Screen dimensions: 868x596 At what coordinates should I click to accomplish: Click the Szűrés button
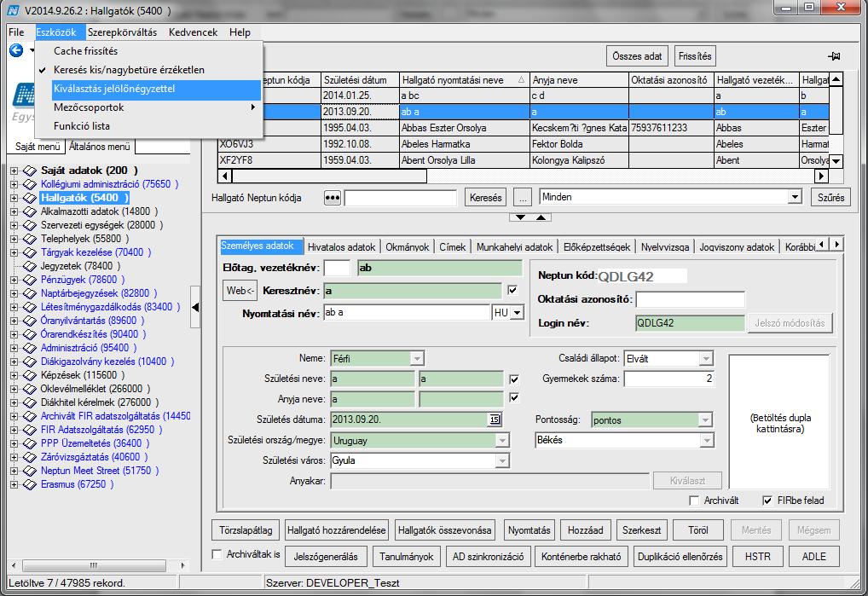click(x=831, y=198)
